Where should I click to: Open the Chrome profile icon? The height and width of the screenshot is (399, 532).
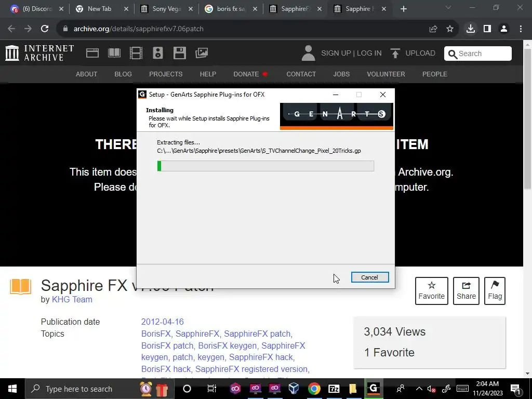pyautogui.click(x=504, y=29)
